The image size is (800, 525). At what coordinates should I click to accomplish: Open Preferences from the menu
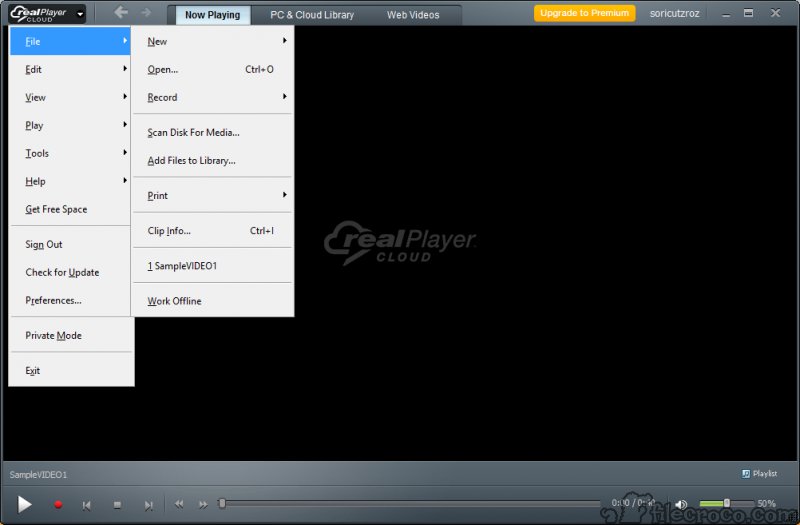click(70, 301)
